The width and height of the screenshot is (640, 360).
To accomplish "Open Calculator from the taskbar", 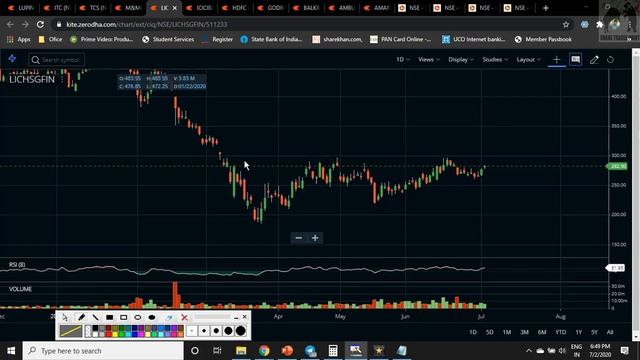I will point(333,351).
